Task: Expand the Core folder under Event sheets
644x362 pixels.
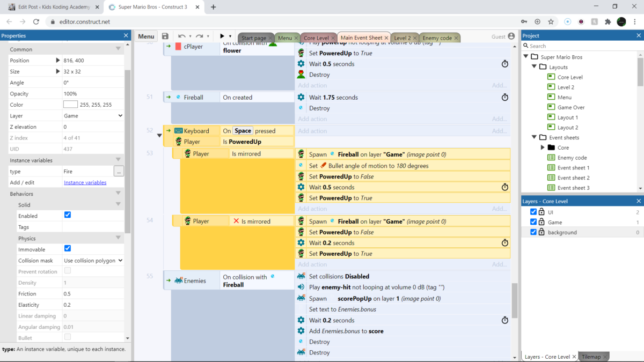Action: point(543,147)
